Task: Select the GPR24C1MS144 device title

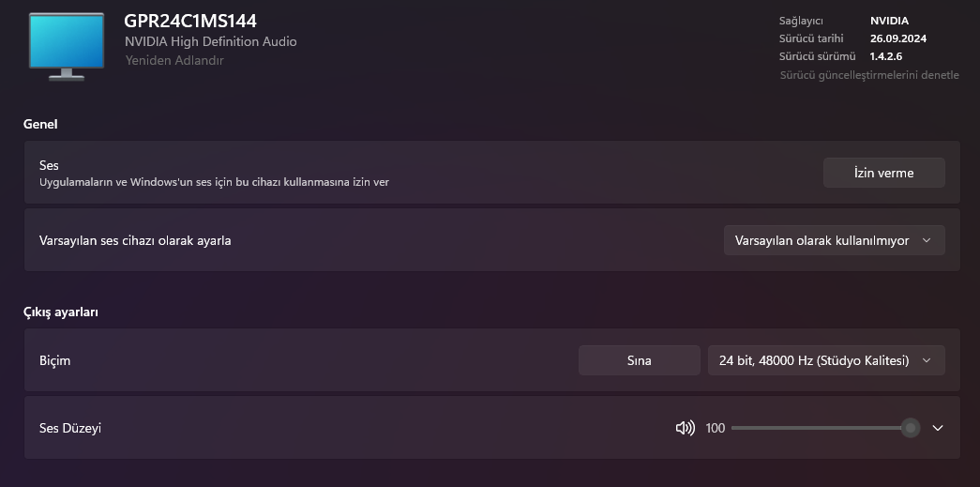Action: click(x=190, y=21)
